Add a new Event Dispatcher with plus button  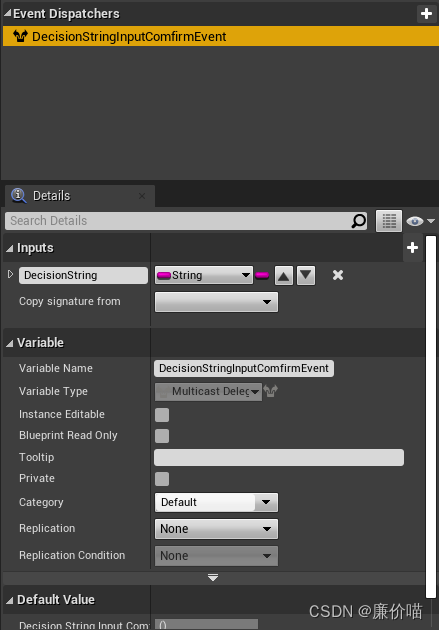click(x=426, y=14)
